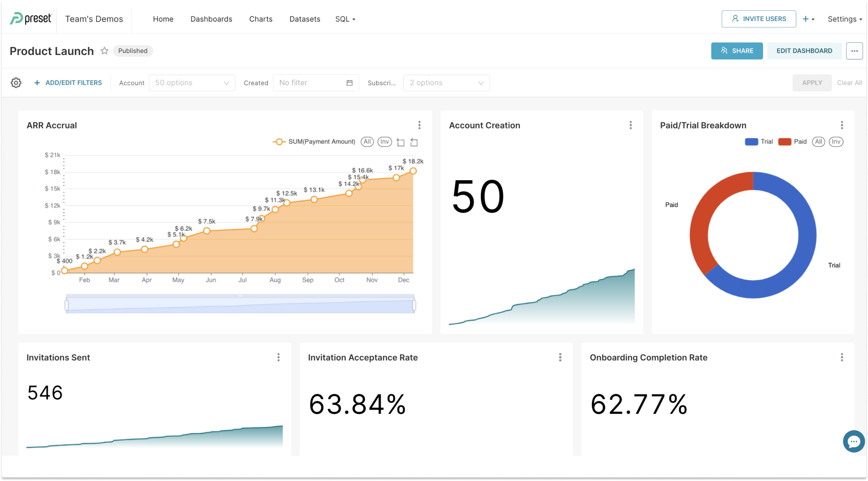Navigate to the Charts page
The width and height of the screenshot is (868, 481).
click(x=261, y=19)
